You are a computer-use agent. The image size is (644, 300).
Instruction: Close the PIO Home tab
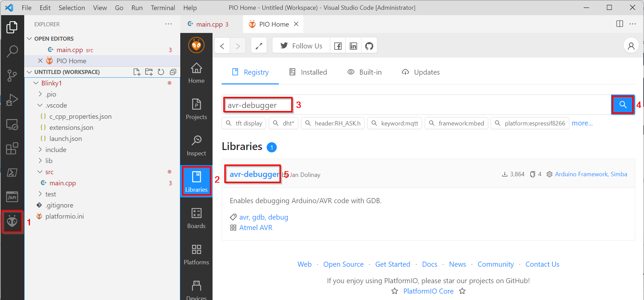click(x=296, y=24)
